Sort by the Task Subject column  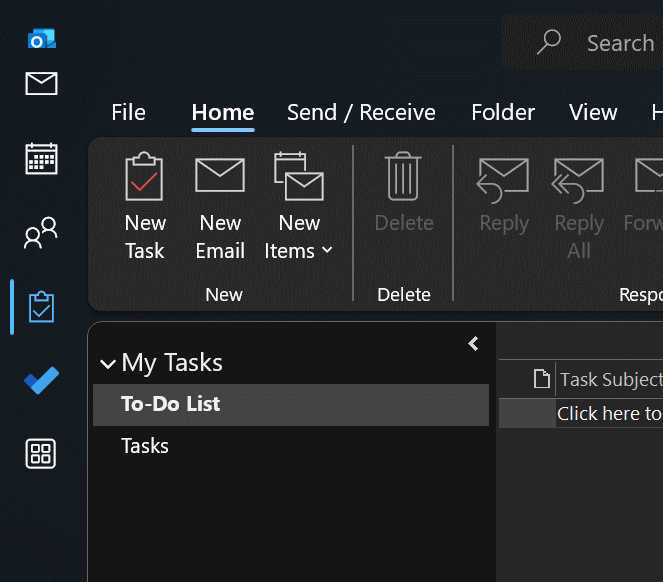pos(611,379)
